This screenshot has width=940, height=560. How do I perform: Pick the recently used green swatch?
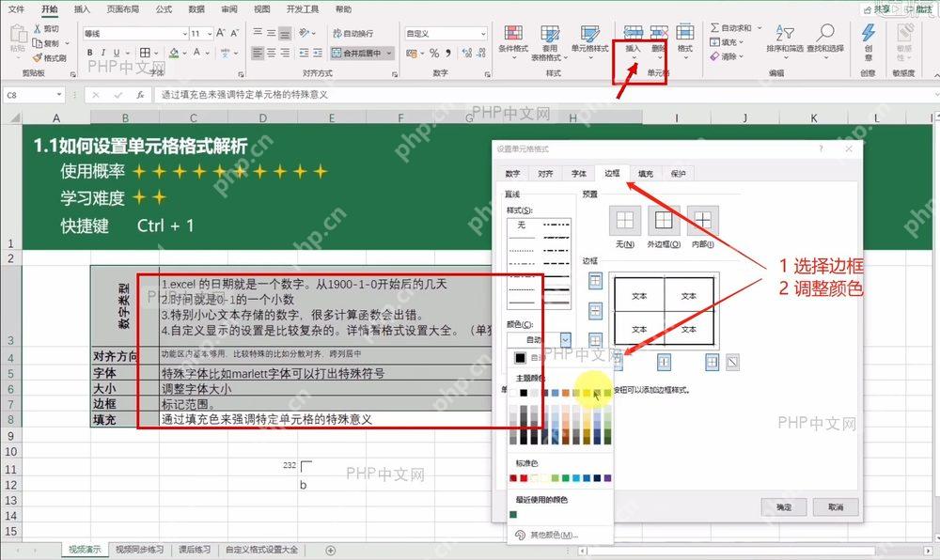pyautogui.click(x=513, y=514)
